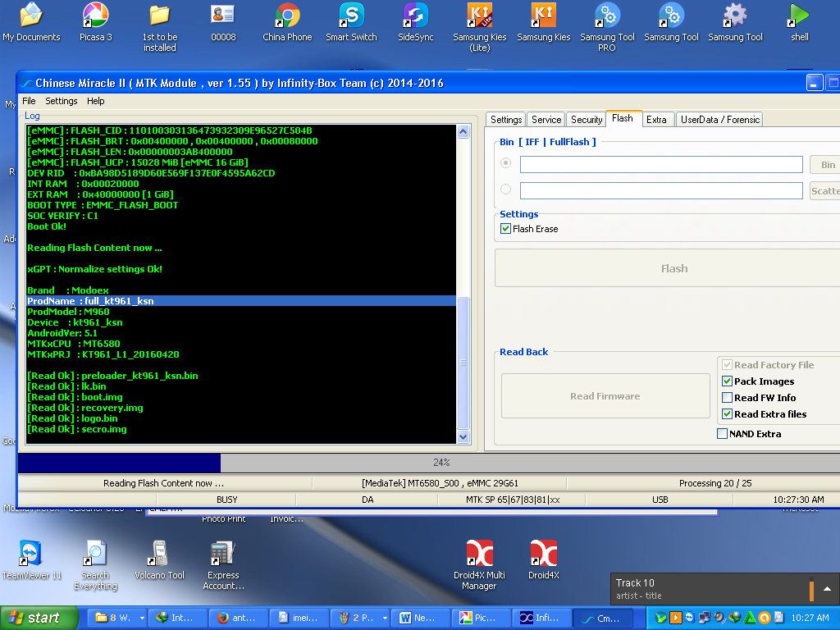840x630 pixels.
Task: Open Samsung Tool PRO shortcut
Action: [607, 16]
